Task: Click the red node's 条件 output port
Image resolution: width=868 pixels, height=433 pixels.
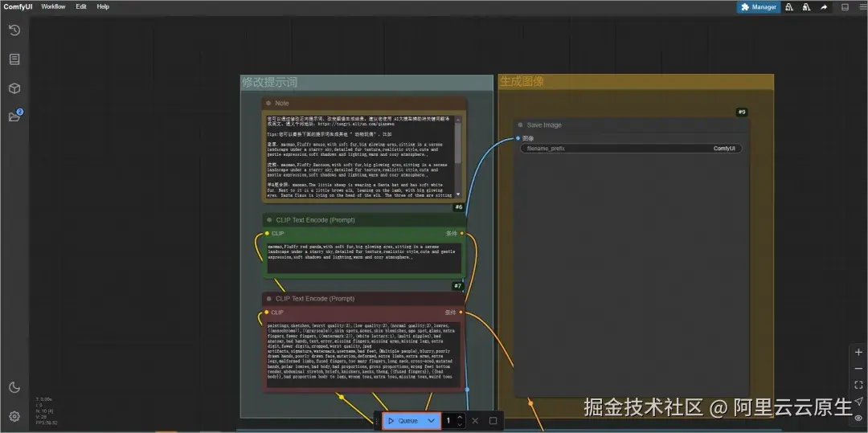Action: click(x=461, y=312)
